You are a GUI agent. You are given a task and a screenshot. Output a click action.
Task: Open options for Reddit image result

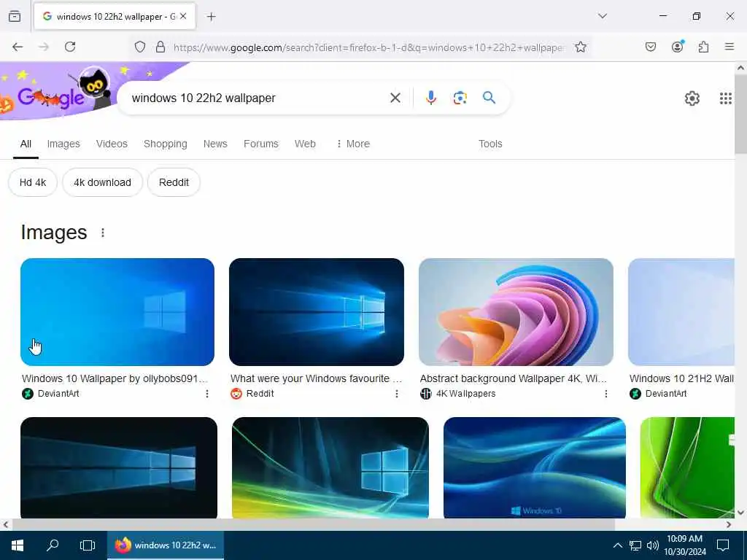397,394
